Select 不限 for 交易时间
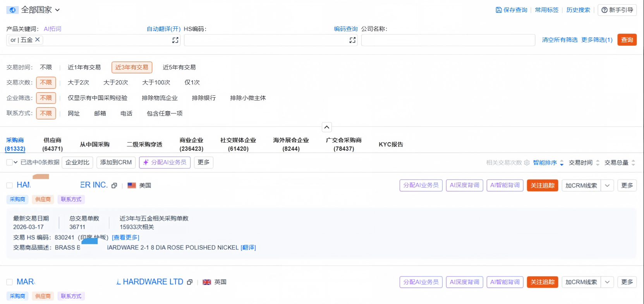 coord(46,67)
